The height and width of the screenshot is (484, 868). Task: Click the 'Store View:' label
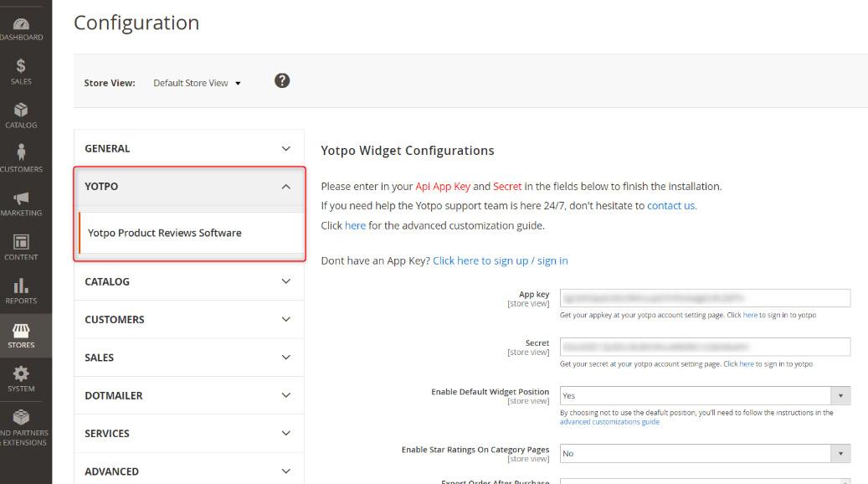110,83
